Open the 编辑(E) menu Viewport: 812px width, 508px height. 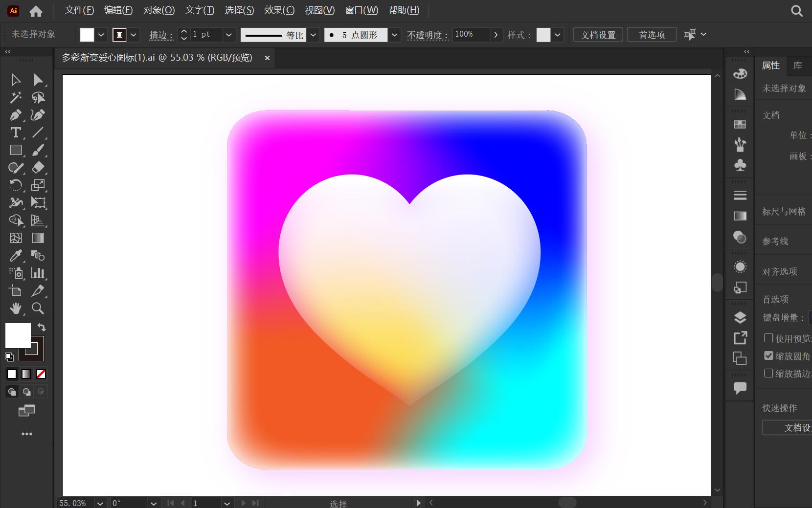(118, 10)
